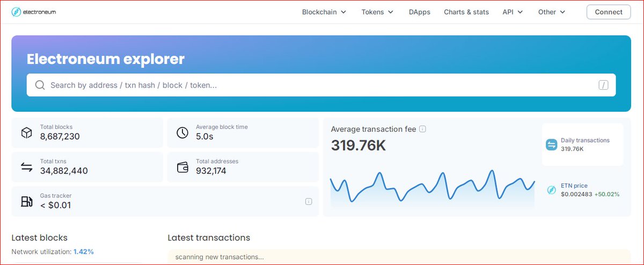The height and width of the screenshot is (265, 644).
Task: Click the Daily transactions icon
Action: point(552,144)
